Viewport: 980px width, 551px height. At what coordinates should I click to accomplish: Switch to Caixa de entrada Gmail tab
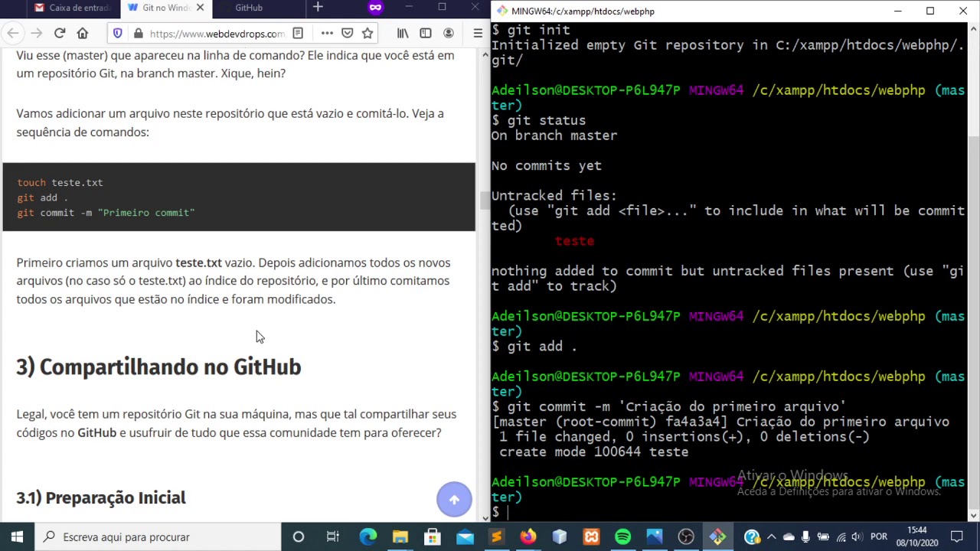pos(73,8)
